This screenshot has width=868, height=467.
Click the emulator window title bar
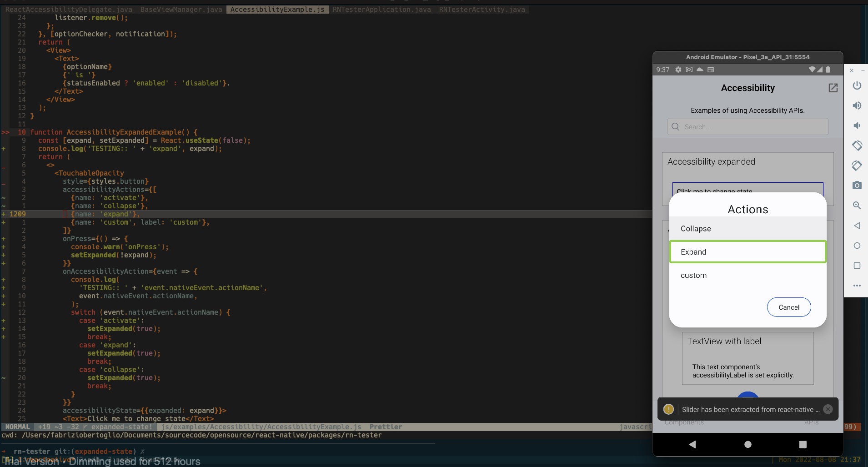pyautogui.click(x=748, y=57)
